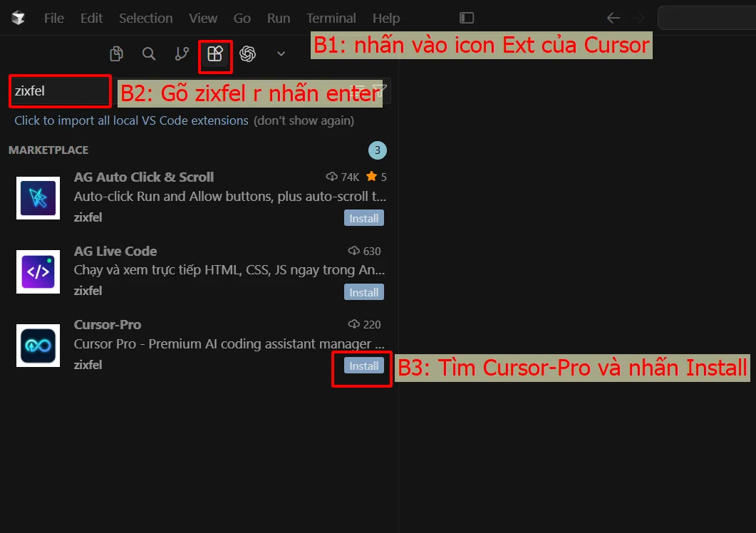Select the AG Auto Click & Scroll thumbnail

[x=38, y=198]
